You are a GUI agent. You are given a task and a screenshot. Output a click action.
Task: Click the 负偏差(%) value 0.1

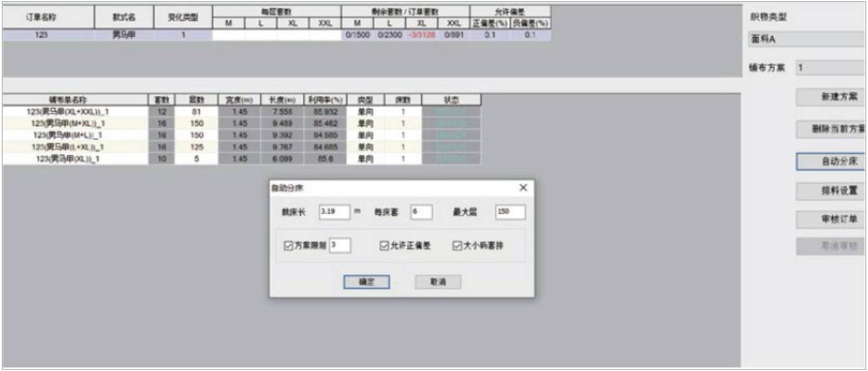click(530, 36)
